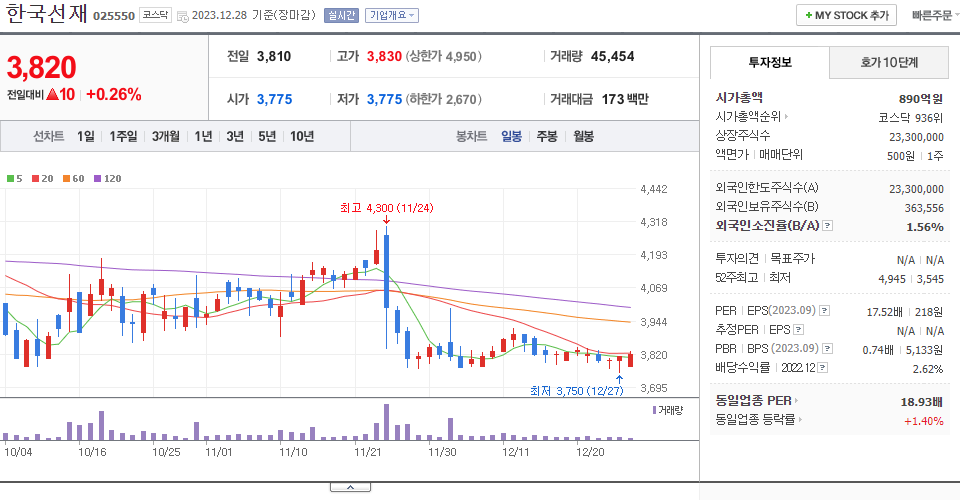Select the 월봉 monthly candle chart
The height and width of the screenshot is (500, 960).
coord(583,136)
